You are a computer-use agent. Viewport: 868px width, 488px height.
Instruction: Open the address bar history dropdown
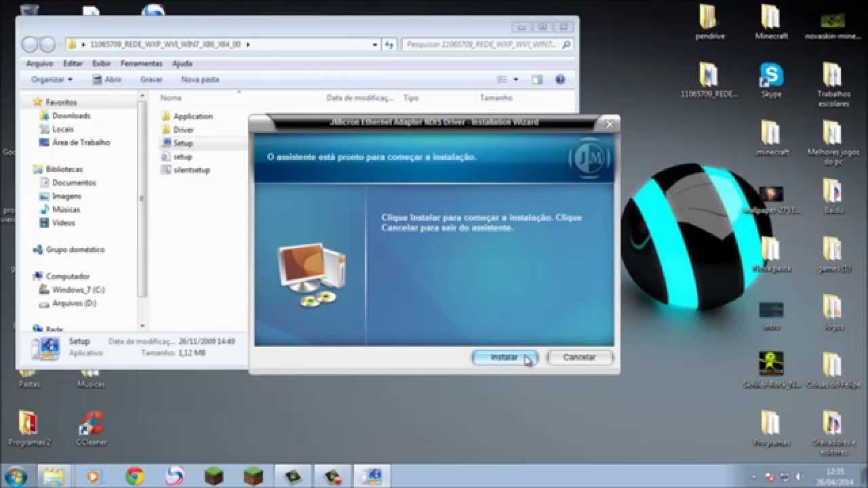(375, 45)
